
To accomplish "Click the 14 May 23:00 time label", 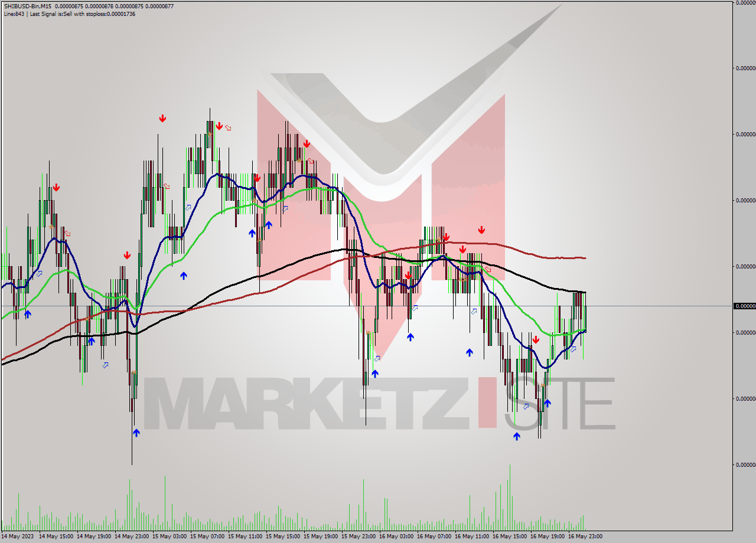I will [x=133, y=537].
